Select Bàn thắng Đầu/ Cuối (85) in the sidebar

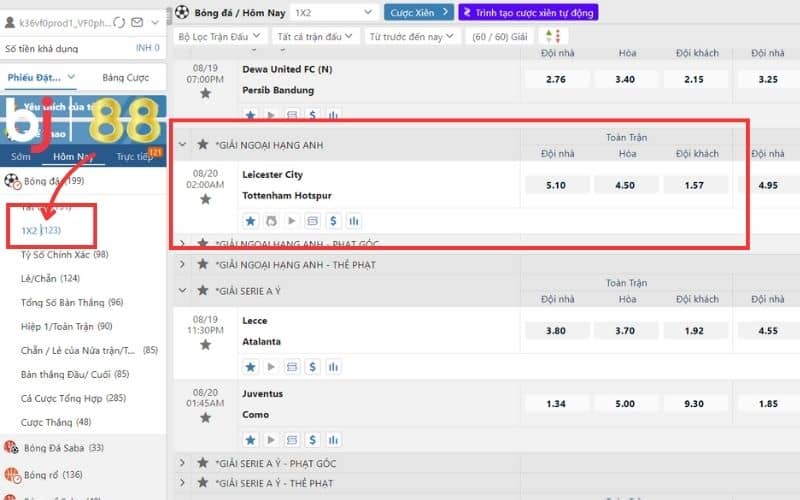point(75,374)
